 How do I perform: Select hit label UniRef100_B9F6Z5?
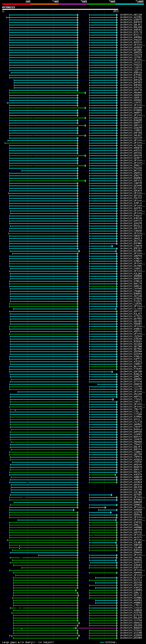click(x=131, y=80)
